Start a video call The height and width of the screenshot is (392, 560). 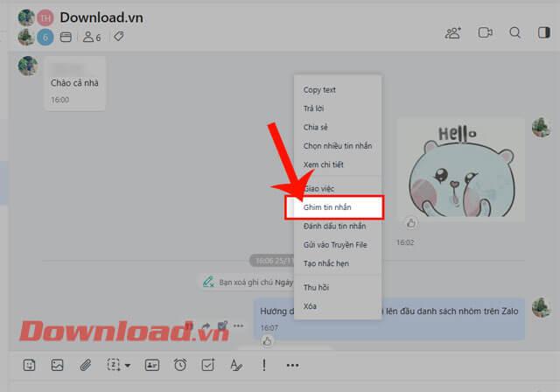485,32
